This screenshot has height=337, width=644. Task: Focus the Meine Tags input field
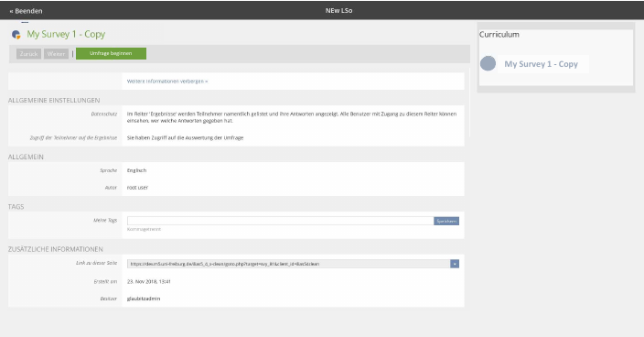pyautogui.click(x=280, y=221)
